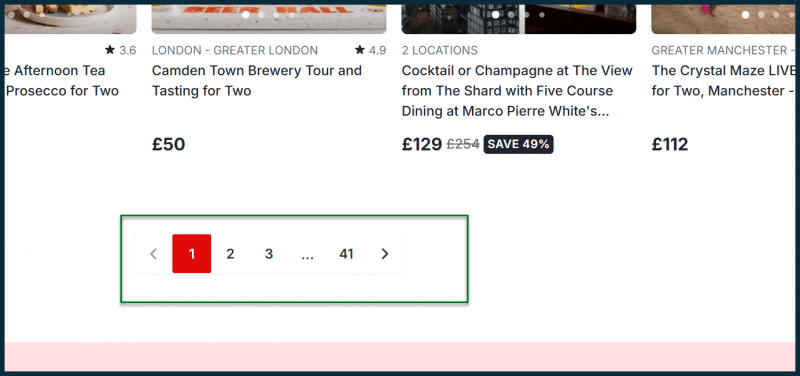Click the Beer Hall product image
Image resolution: width=800 pixels, height=376 pixels.
tap(269, 19)
